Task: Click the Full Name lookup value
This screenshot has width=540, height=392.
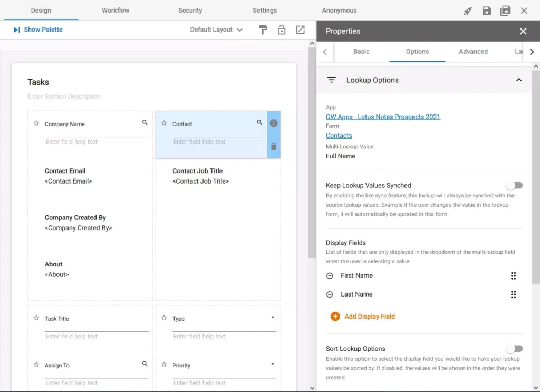Action: coord(341,156)
